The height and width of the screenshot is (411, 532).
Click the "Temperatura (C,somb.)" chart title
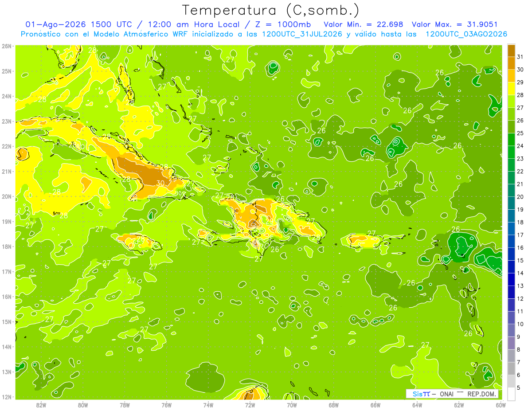click(271, 10)
